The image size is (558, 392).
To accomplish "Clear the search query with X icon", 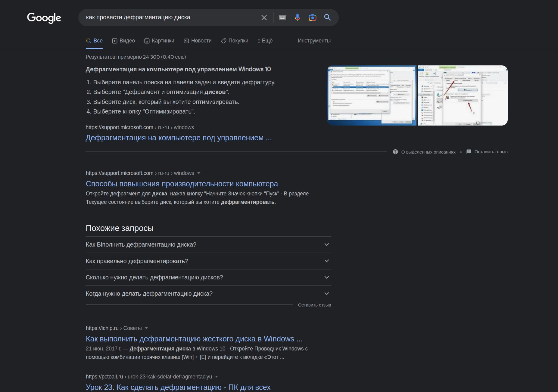I will [264, 17].
